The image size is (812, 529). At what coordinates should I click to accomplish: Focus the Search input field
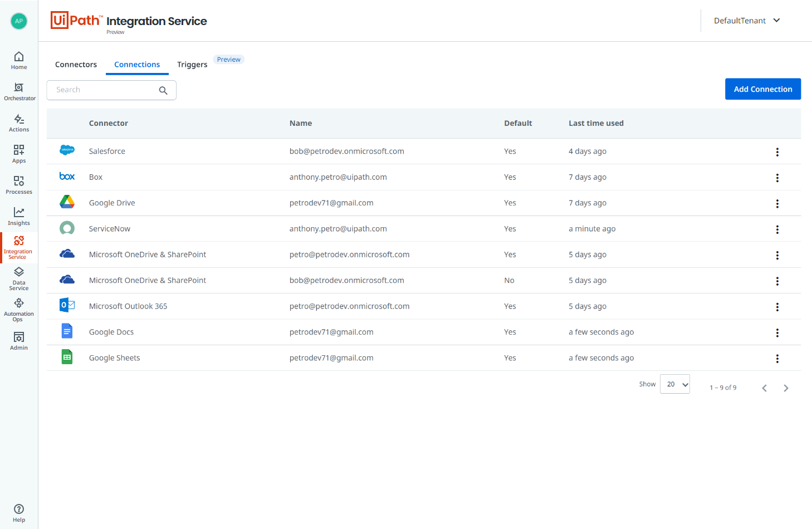(111, 90)
